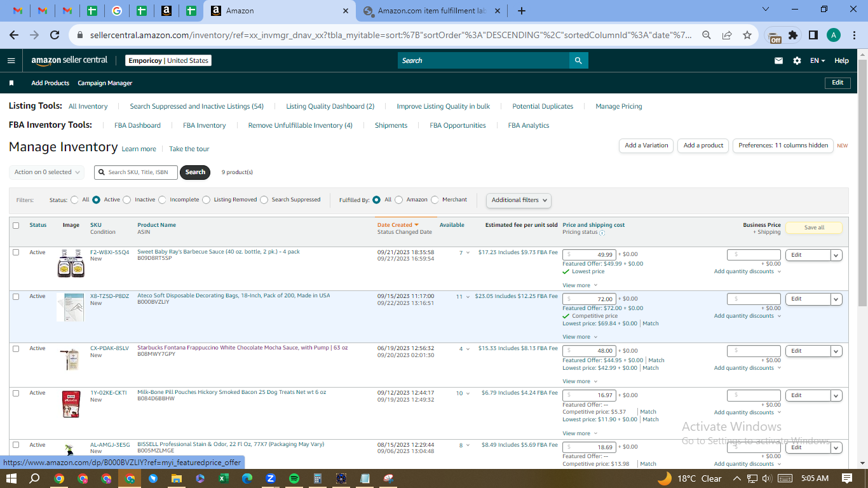Click the Pricing status info icon
868x488 pixels.
[602, 233]
